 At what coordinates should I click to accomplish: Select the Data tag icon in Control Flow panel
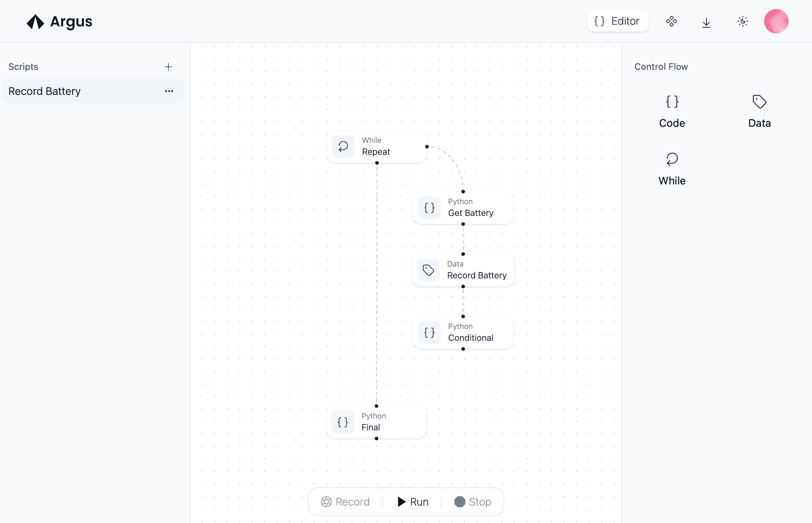[x=759, y=101]
